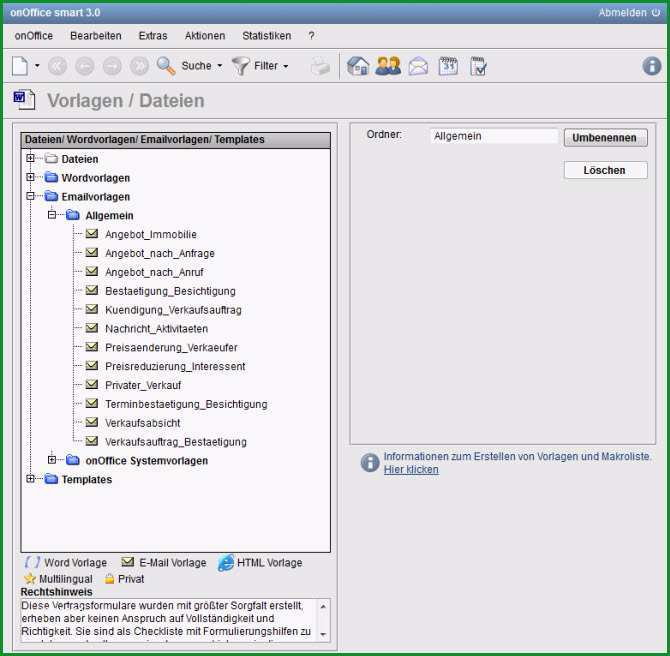Open template Nachricht_Aktivitaeten

(x=156, y=329)
